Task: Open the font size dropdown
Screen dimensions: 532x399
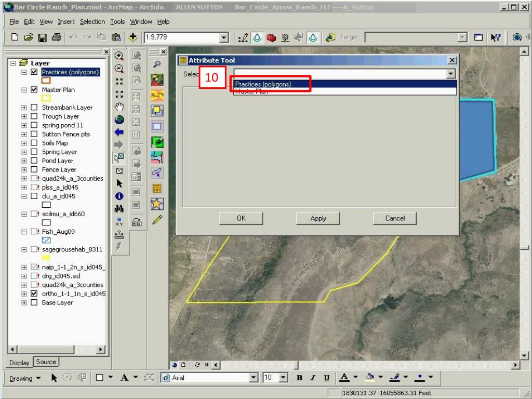Action: [284, 378]
